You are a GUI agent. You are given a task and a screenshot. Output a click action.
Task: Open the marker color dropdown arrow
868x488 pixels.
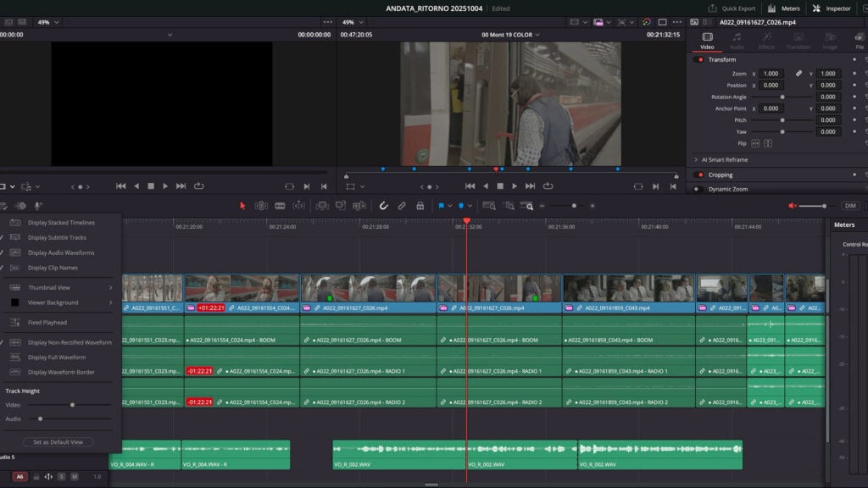pos(470,206)
